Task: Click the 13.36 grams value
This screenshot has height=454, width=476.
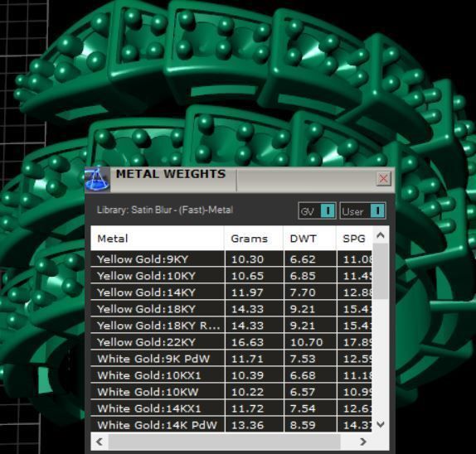Action: pos(247,425)
